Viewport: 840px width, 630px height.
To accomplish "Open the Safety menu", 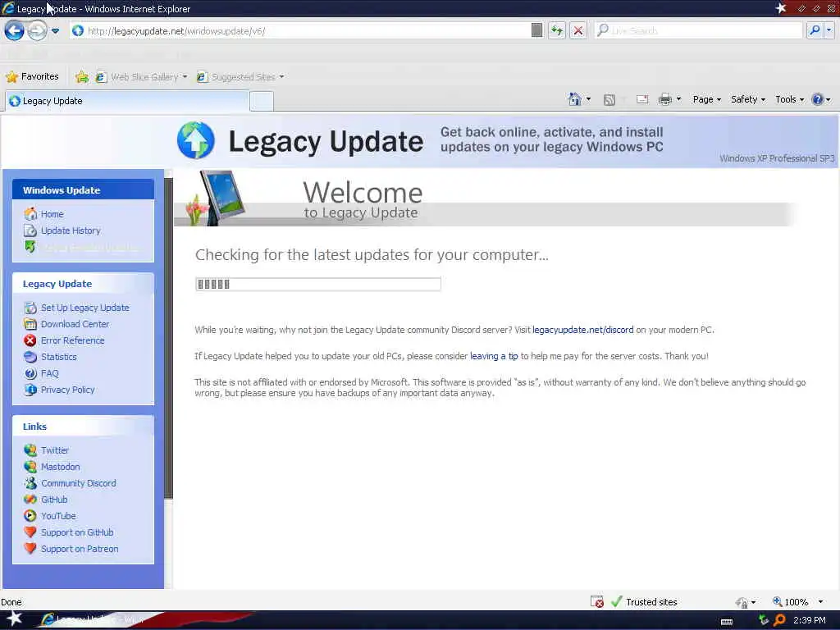I will point(748,99).
